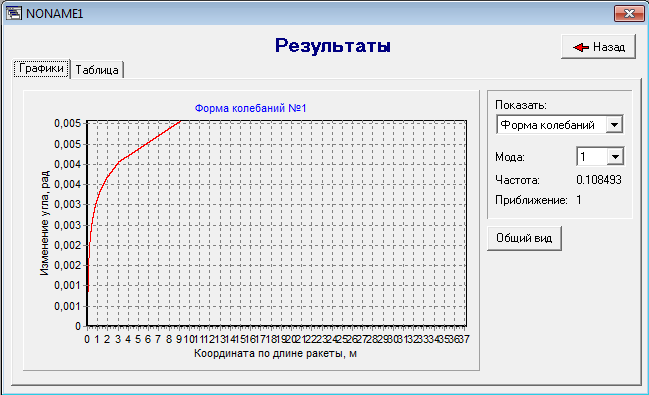This screenshot has height=395, width=649.
Task: Close the NONAME1 window
Action: coord(629,13)
